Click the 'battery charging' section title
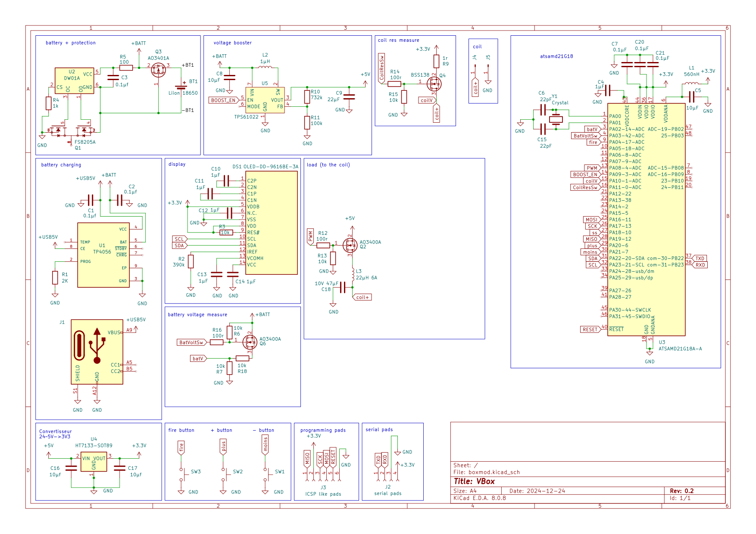 click(x=61, y=165)
